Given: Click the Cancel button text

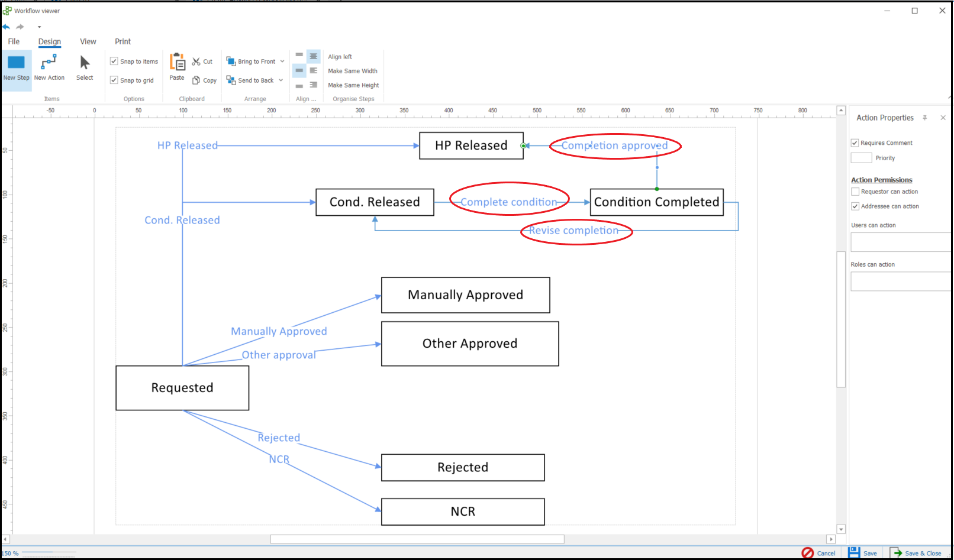Looking at the screenshot, I should click(826, 553).
